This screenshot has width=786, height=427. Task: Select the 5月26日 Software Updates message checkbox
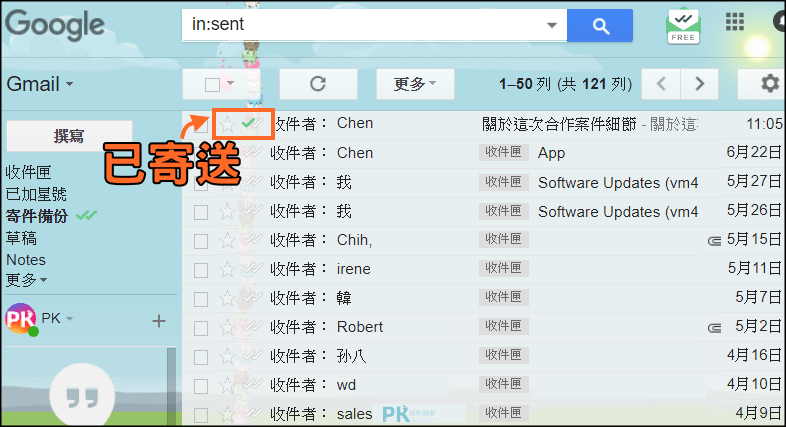(201, 212)
